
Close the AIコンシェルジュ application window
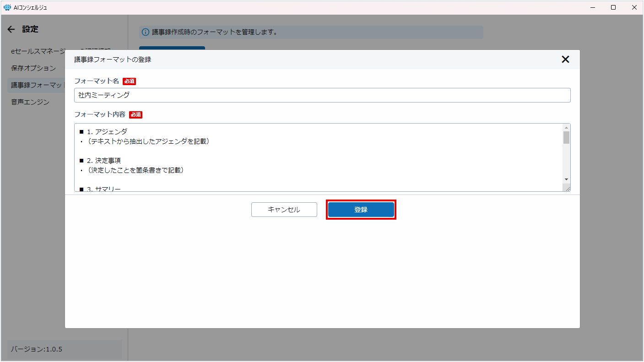634,7
